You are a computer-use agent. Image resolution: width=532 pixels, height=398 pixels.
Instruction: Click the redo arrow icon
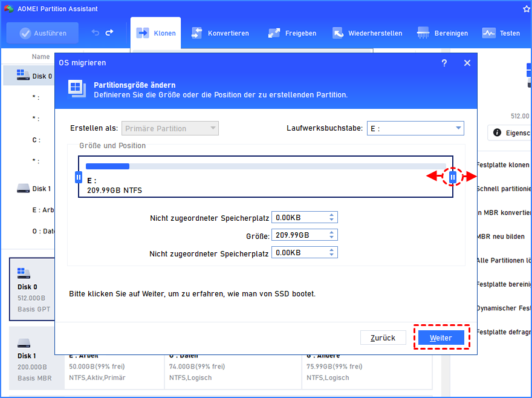[x=109, y=33]
